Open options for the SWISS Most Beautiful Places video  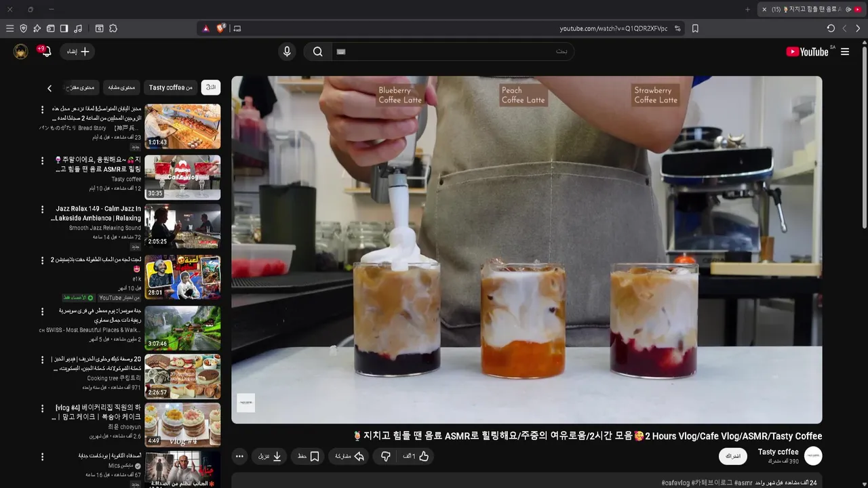coord(42,311)
